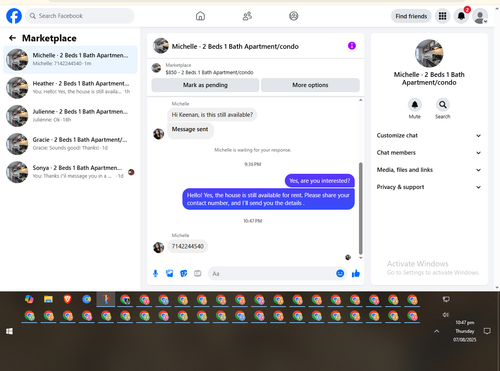Open the Friends tab icon
Image resolution: width=500 pixels, height=371 pixels.
tap(247, 16)
